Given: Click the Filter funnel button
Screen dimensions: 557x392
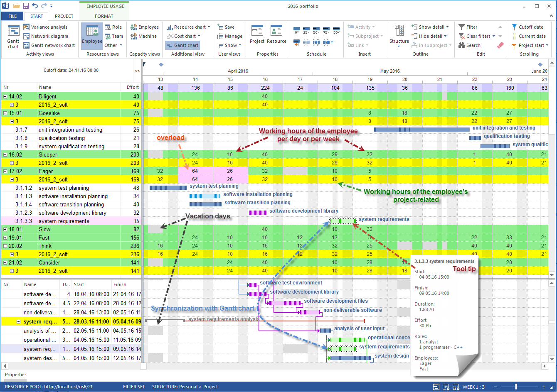Looking at the screenshot, I should [468, 27].
